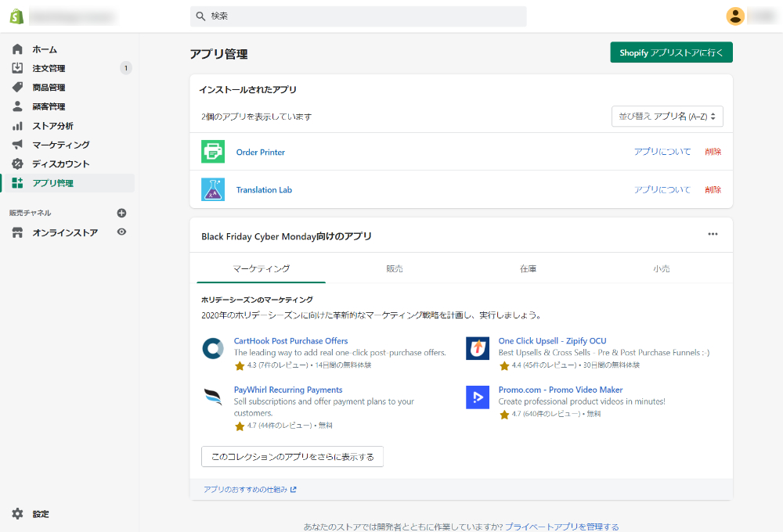Image resolution: width=783 pixels, height=532 pixels.
Task: Open Promo.com - Promo Video Maker link
Action: (x=561, y=390)
